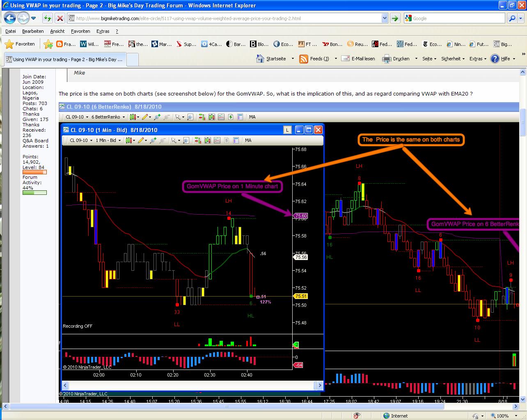Click the URL address field
527x420 pixels.
pyautogui.click(x=228, y=18)
